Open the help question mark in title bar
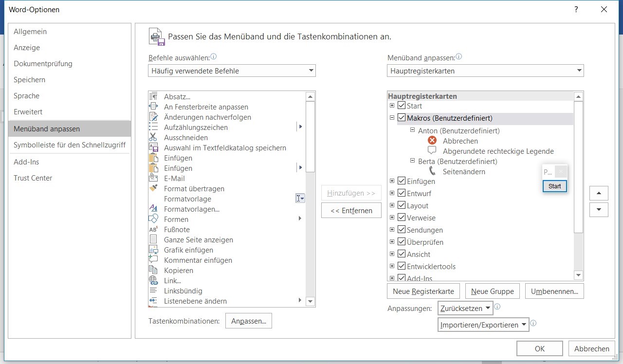 click(x=576, y=9)
